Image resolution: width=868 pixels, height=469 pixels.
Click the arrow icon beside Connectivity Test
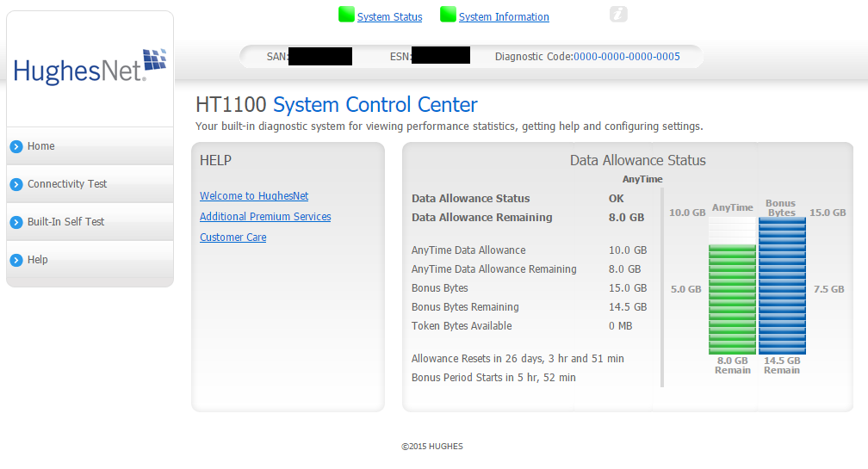tap(16, 184)
